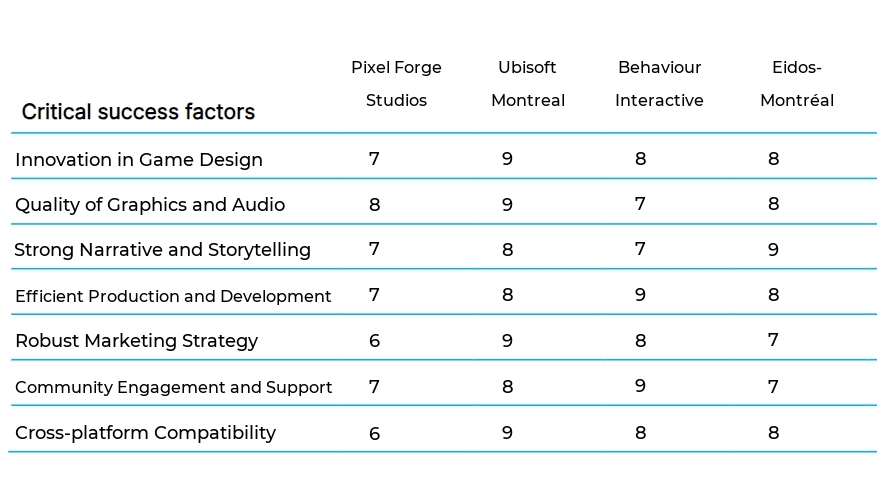Select the Pixel Forge Studios column header
Screen dimensions: 877x479
click(396, 84)
